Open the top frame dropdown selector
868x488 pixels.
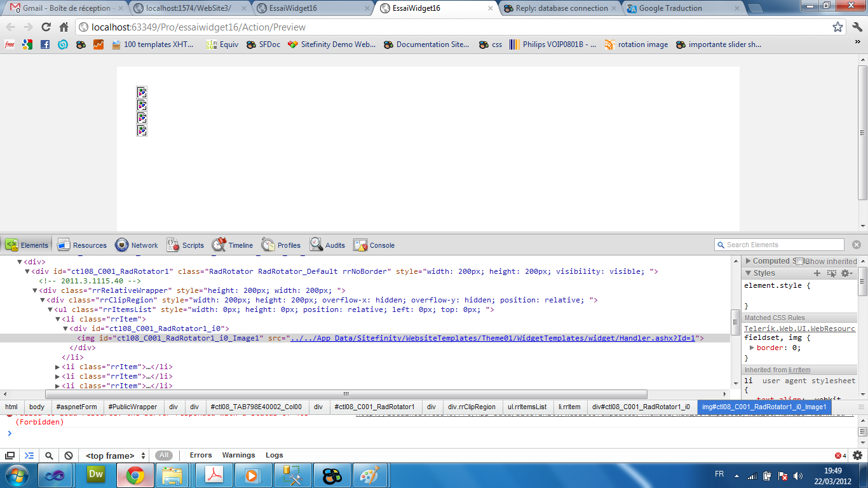pyautogui.click(x=115, y=456)
